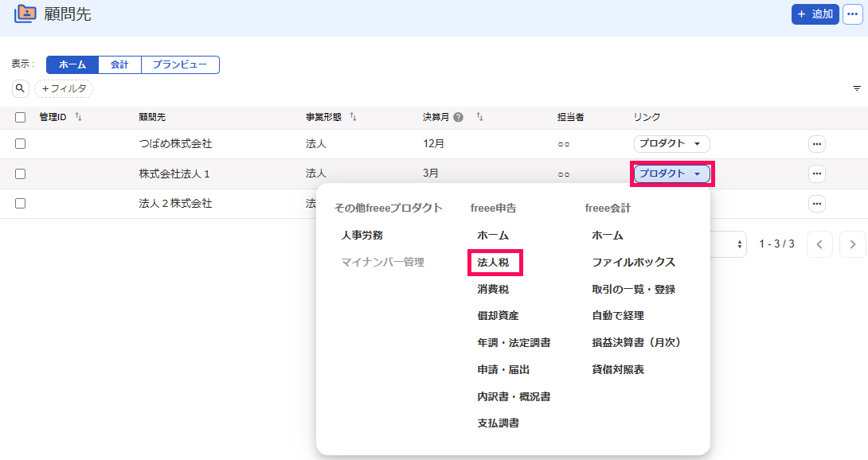Screen dimensions: 868x460
Task: Toggle the select-all header checkbox
Action: [21, 117]
